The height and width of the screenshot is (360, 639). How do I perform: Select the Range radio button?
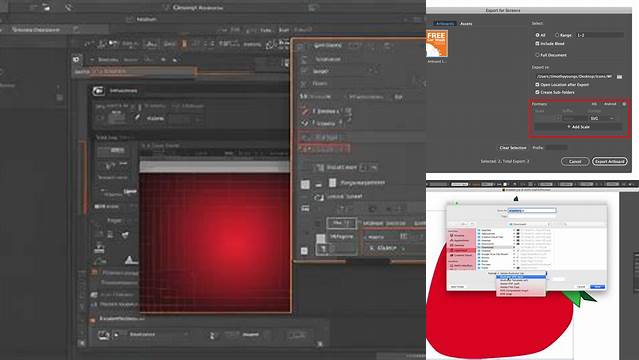click(557, 35)
